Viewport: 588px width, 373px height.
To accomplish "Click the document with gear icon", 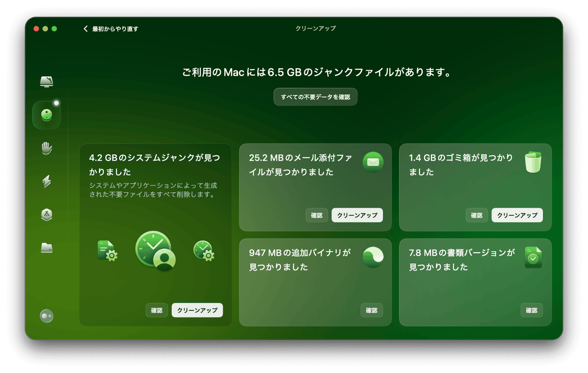I will [x=107, y=251].
